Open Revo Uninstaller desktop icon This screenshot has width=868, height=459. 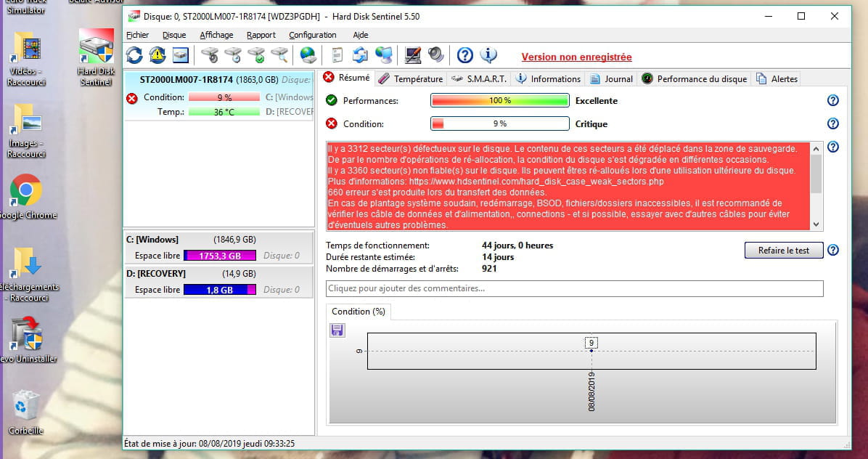[x=27, y=339]
